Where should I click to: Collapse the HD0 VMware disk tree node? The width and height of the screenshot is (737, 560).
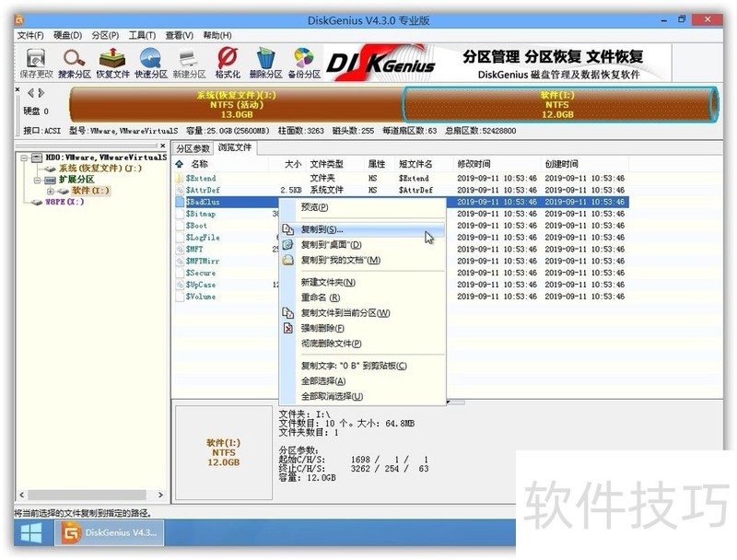click(x=24, y=157)
